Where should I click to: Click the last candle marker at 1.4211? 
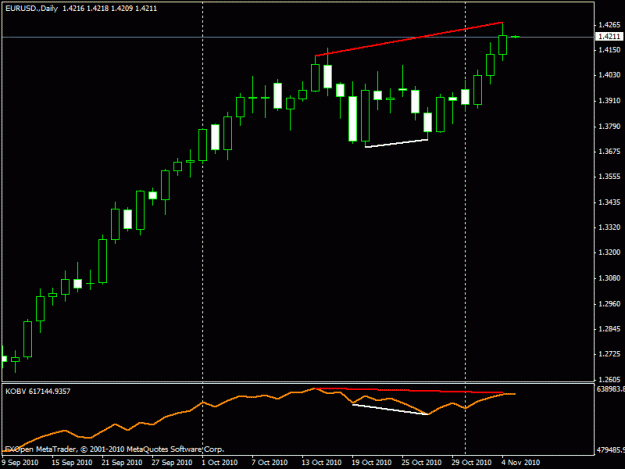pos(515,37)
